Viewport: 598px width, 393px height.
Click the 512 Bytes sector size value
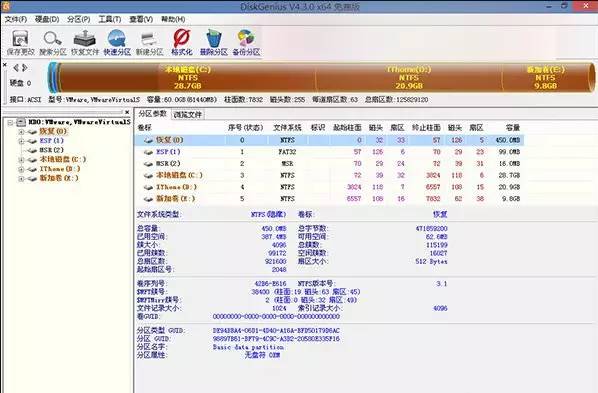pos(431,261)
